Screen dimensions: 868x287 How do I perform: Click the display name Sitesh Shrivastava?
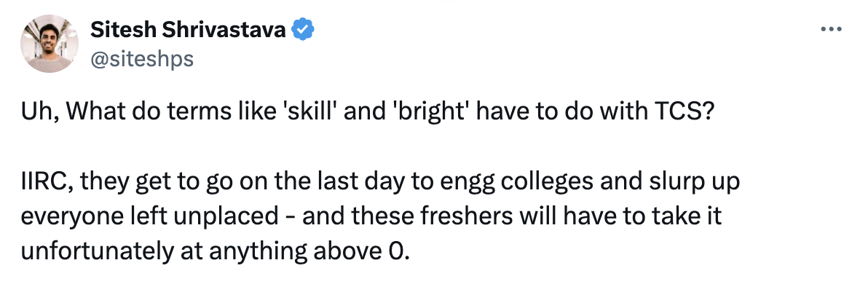[188, 30]
